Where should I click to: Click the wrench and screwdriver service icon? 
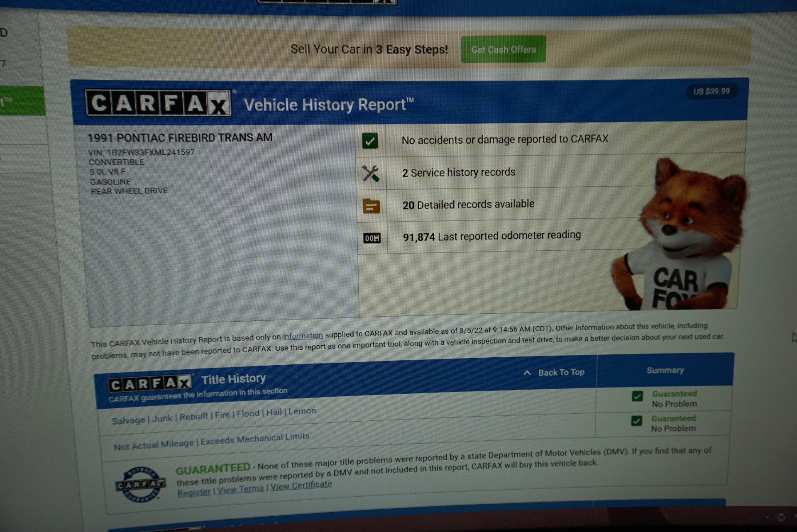(371, 173)
